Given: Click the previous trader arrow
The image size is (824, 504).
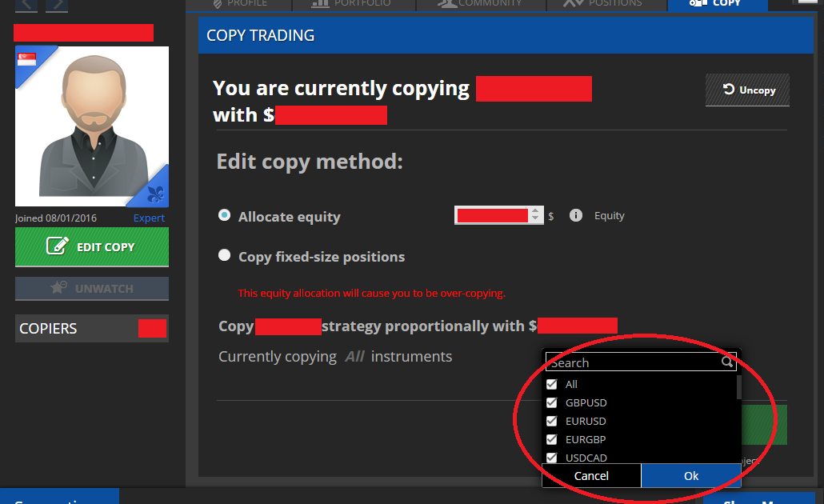Looking at the screenshot, I should click(26, 5).
